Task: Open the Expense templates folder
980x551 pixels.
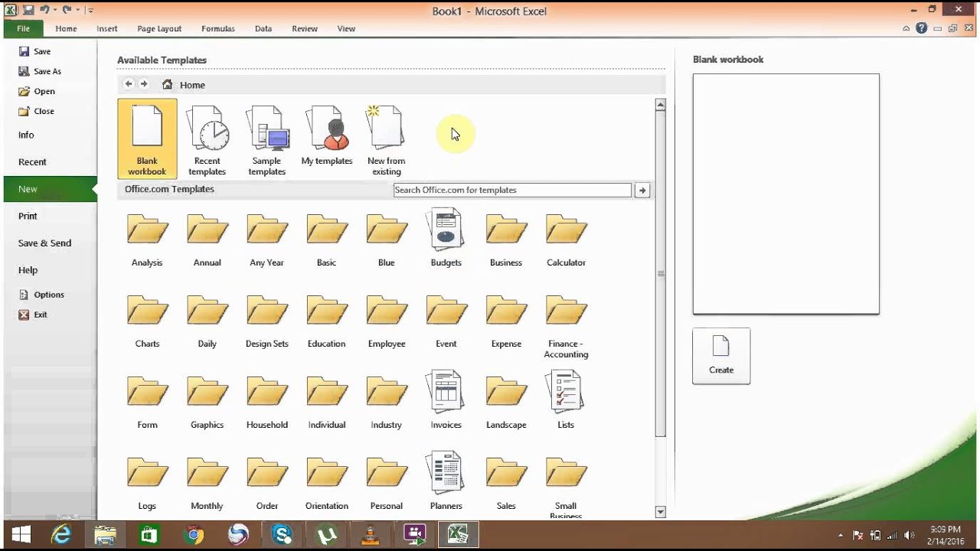Action: click(506, 320)
